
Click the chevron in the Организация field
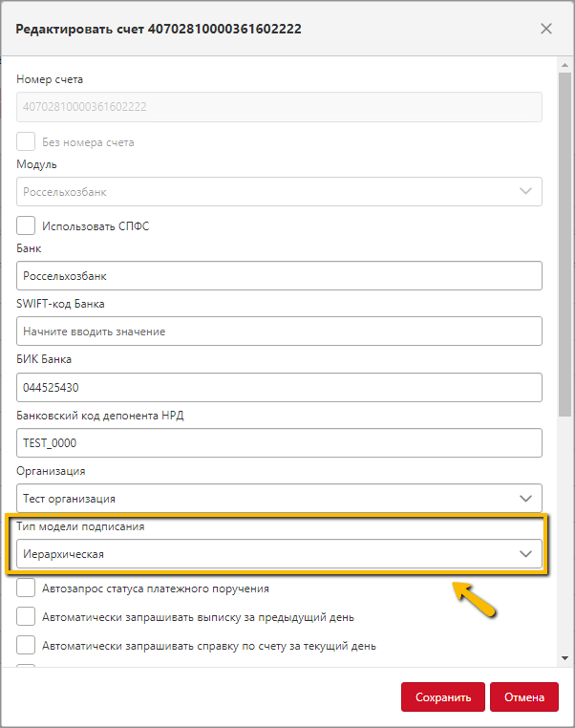pos(525,499)
